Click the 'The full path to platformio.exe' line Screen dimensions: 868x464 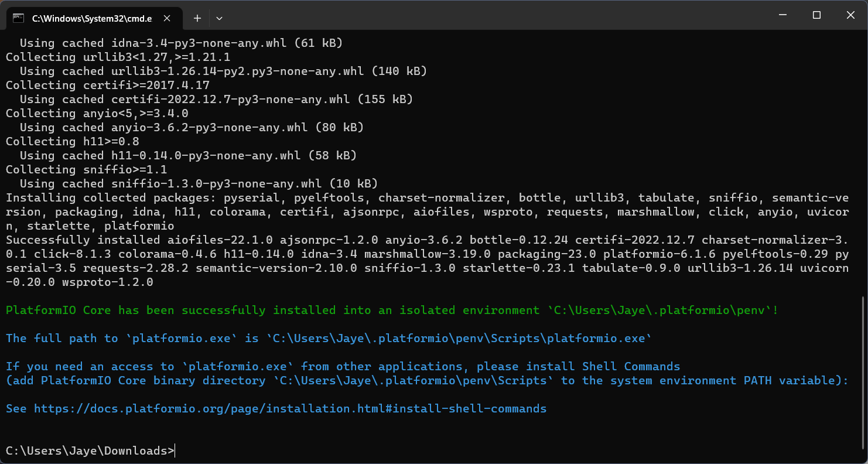(x=329, y=338)
